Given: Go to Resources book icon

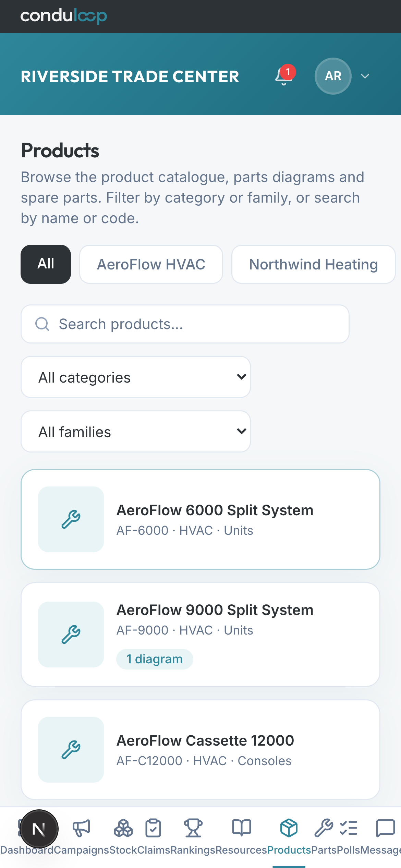Looking at the screenshot, I should coord(241,828).
